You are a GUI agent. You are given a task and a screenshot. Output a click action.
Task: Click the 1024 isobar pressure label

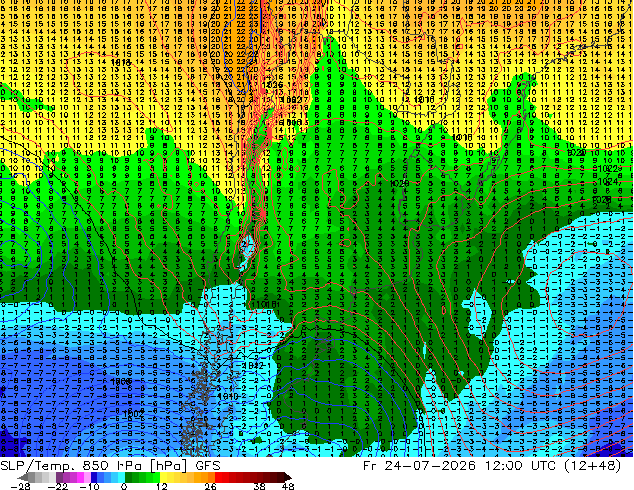click(608, 182)
